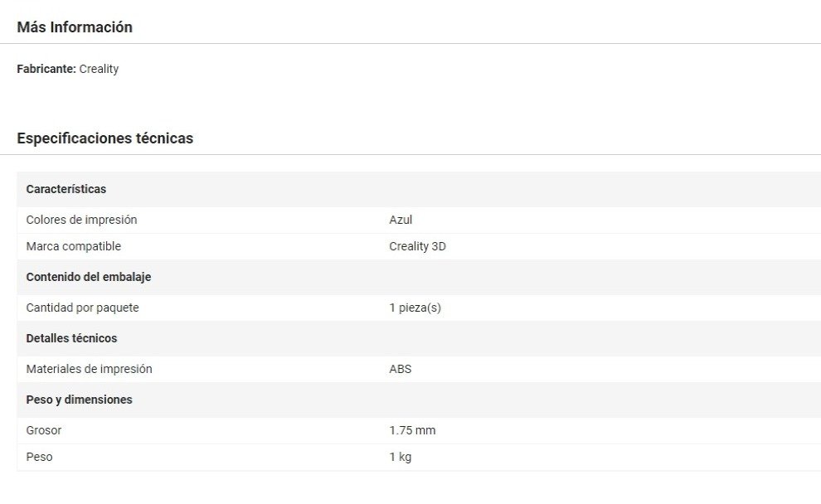821x504 pixels.
Task: Select the Creality 3D brand value
Action: 417,246
